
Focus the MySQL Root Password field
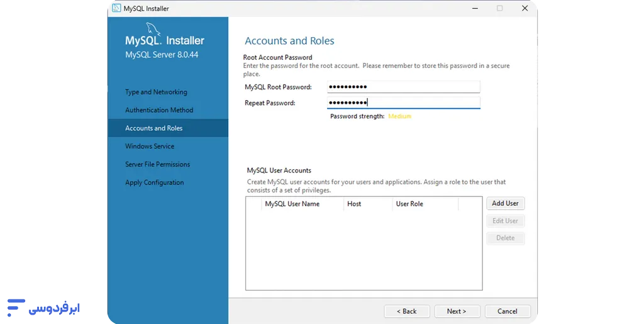(x=403, y=87)
